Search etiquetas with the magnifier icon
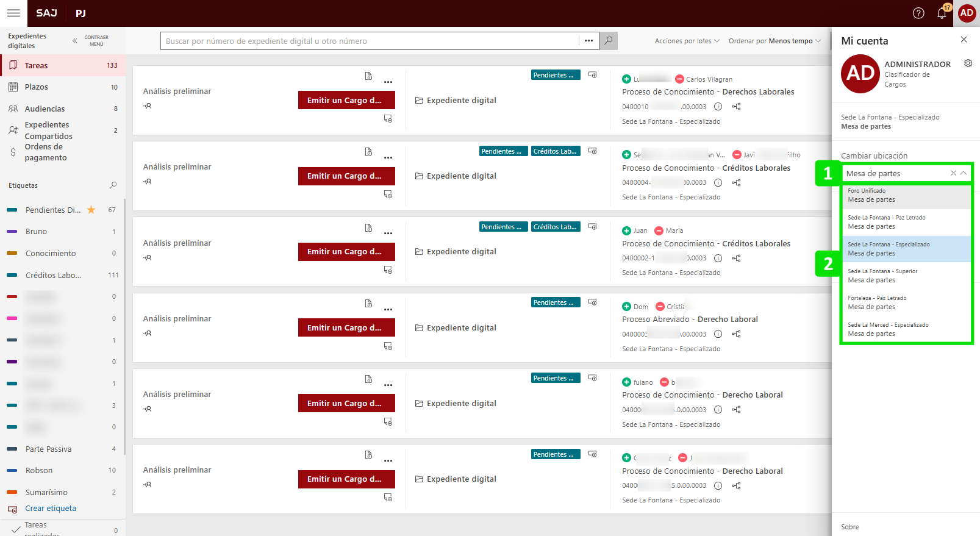 [113, 185]
